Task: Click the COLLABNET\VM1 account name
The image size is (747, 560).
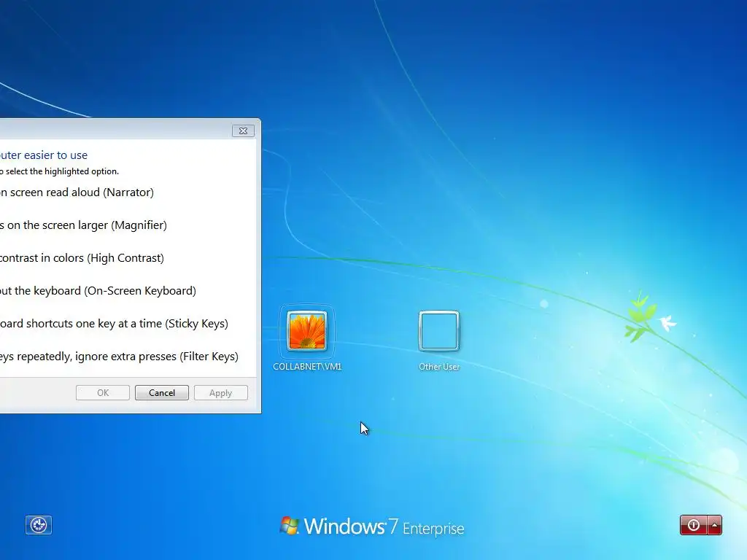Action: (x=307, y=367)
